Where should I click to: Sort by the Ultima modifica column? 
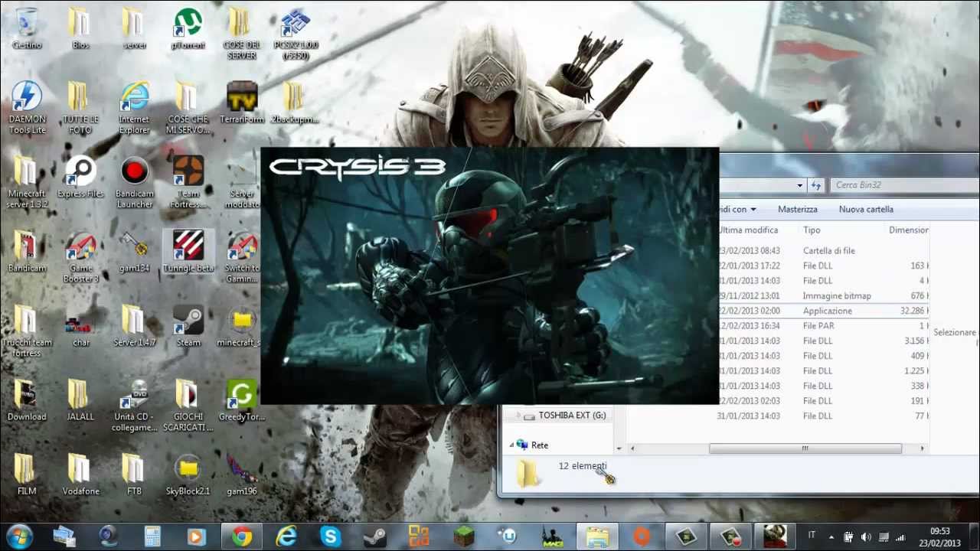point(748,230)
